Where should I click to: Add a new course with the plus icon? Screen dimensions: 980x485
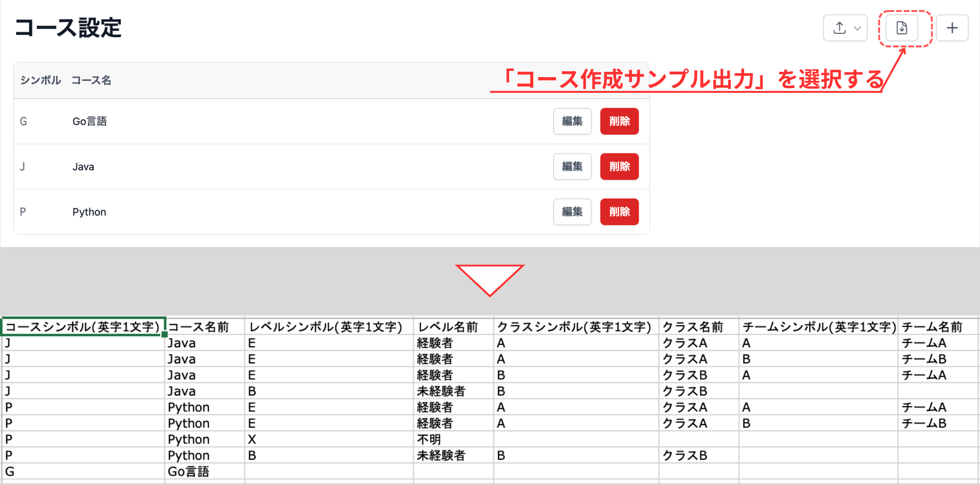[952, 27]
